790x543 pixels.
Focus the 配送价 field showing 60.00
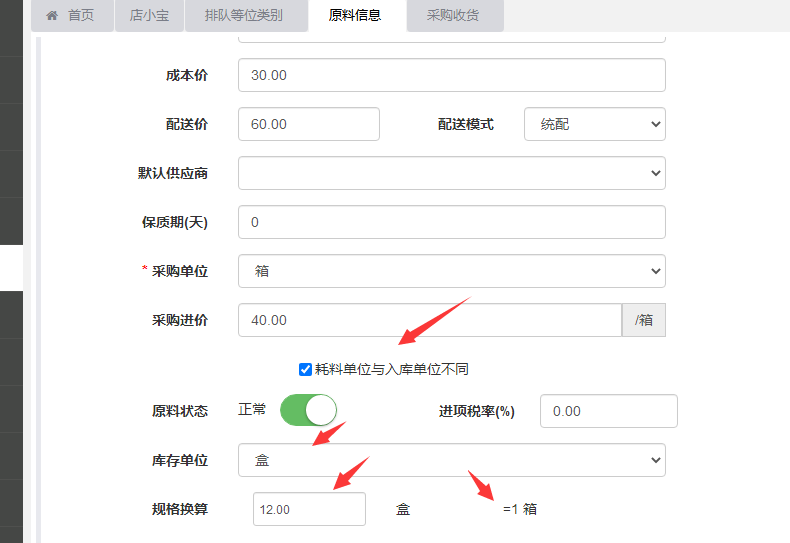click(308, 124)
